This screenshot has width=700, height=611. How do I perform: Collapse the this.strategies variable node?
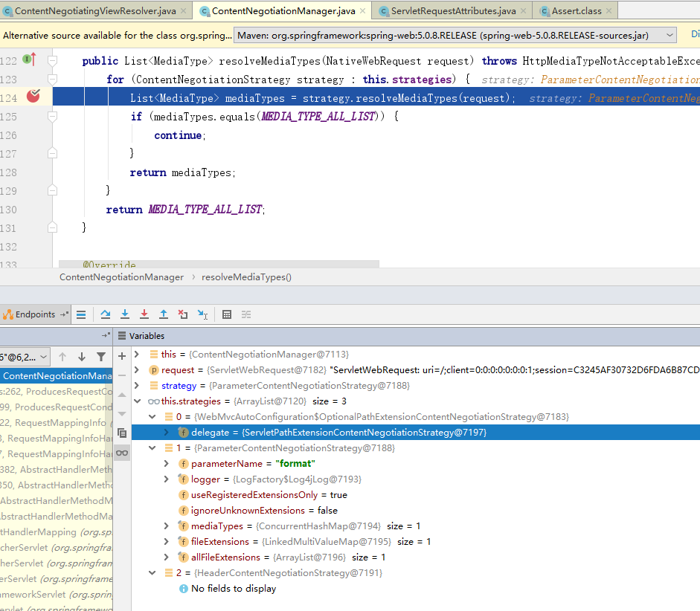(137, 401)
